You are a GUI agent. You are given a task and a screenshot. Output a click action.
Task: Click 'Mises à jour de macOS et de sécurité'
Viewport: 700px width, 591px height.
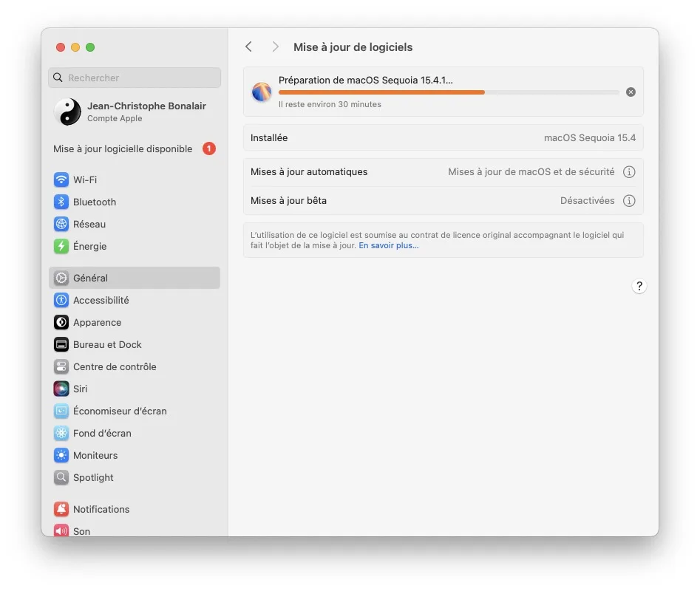pyautogui.click(x=531, y=171)
